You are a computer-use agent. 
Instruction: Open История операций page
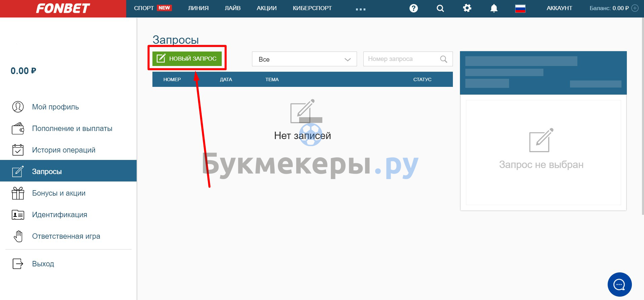click(64, 150)
